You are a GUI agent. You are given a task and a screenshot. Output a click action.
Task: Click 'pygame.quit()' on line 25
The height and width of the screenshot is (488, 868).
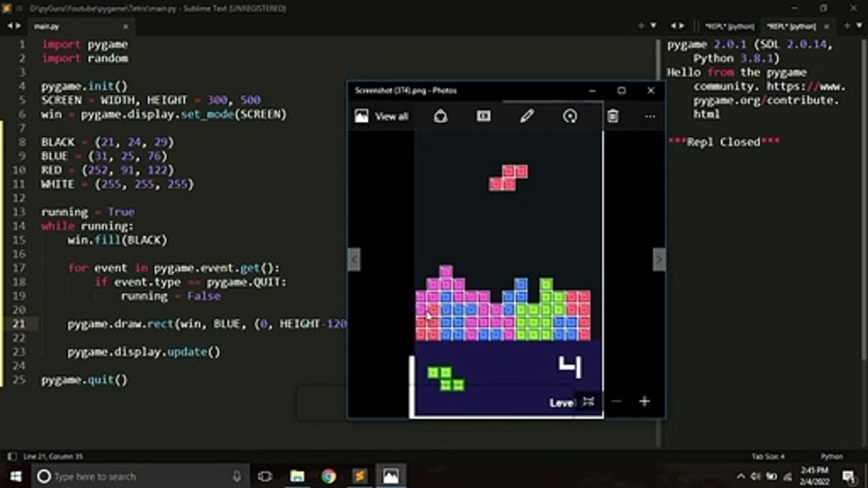click(x=84, y=380)
